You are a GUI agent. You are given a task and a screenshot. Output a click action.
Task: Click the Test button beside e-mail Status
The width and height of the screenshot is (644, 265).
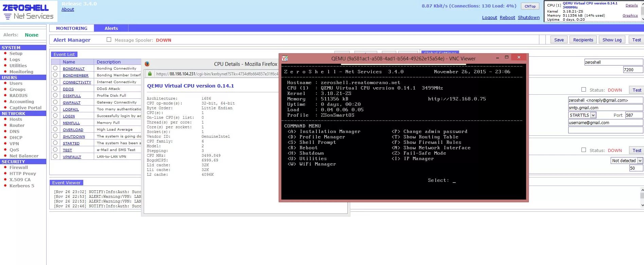[637, 90]
